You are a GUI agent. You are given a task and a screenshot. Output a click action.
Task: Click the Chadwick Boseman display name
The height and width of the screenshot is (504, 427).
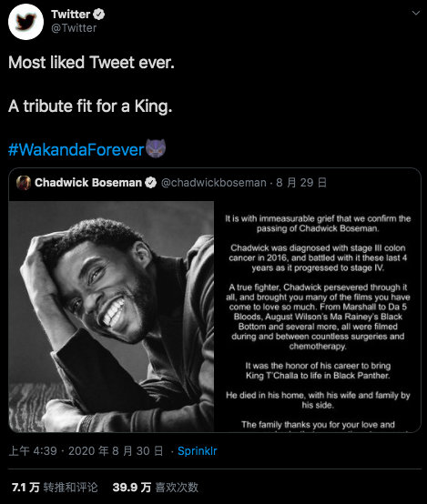pyautogui.click(x=88, y=183)
